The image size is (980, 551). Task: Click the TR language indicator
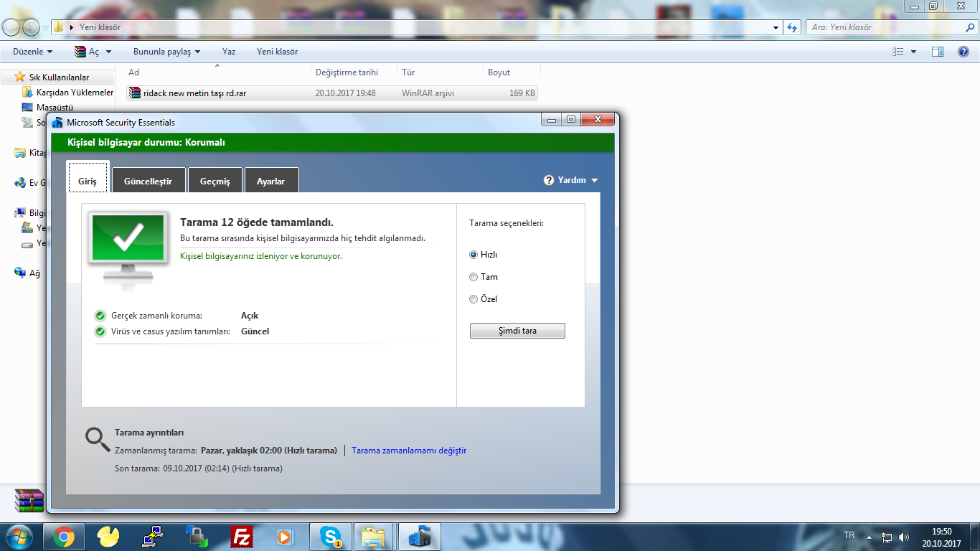[849, 535]
